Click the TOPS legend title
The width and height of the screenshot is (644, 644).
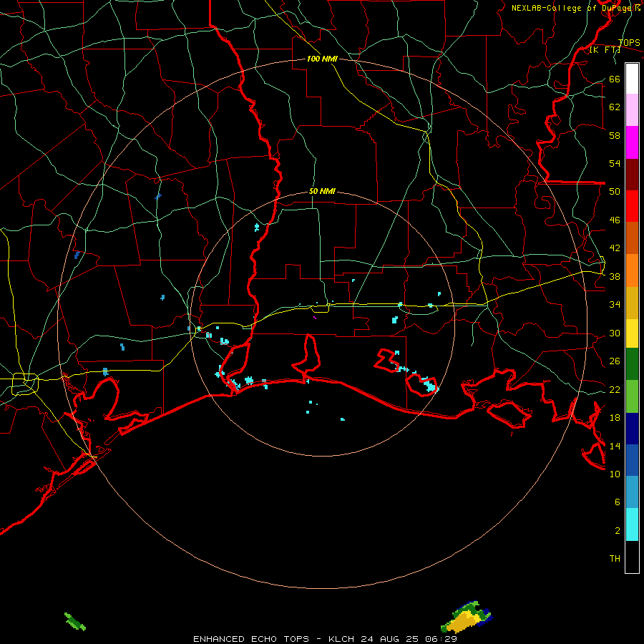629,42
